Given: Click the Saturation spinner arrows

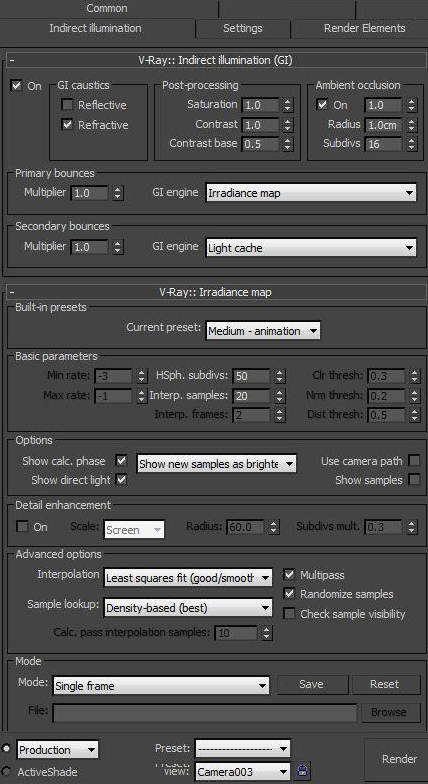Looking at the screenshot, I should pyautogui.click(x=287, y=106).
